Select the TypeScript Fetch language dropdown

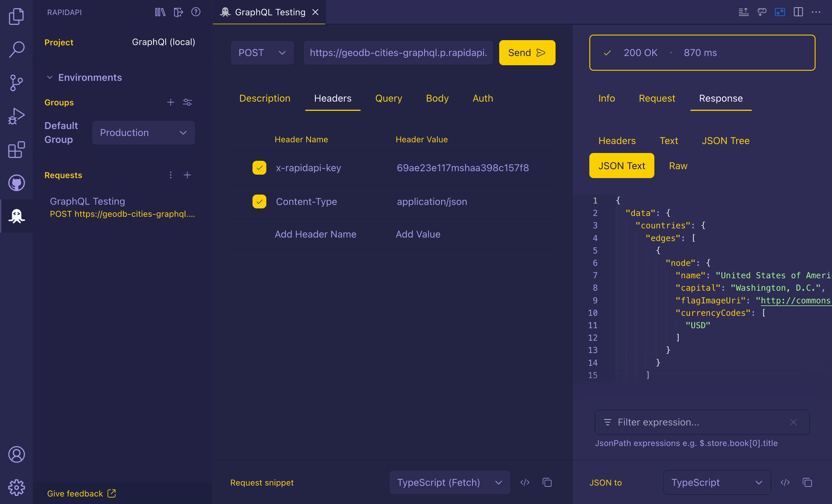pyautogui.click(x=449, y=482)
